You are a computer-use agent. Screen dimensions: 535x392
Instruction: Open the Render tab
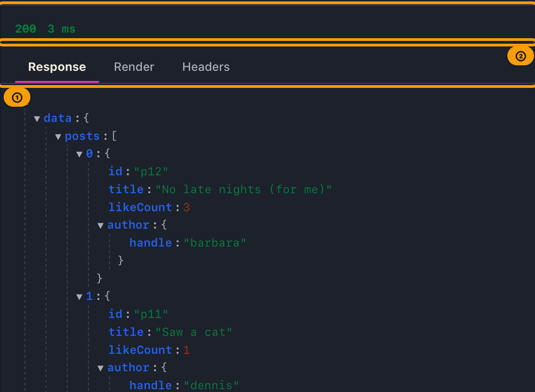[134, 67]
